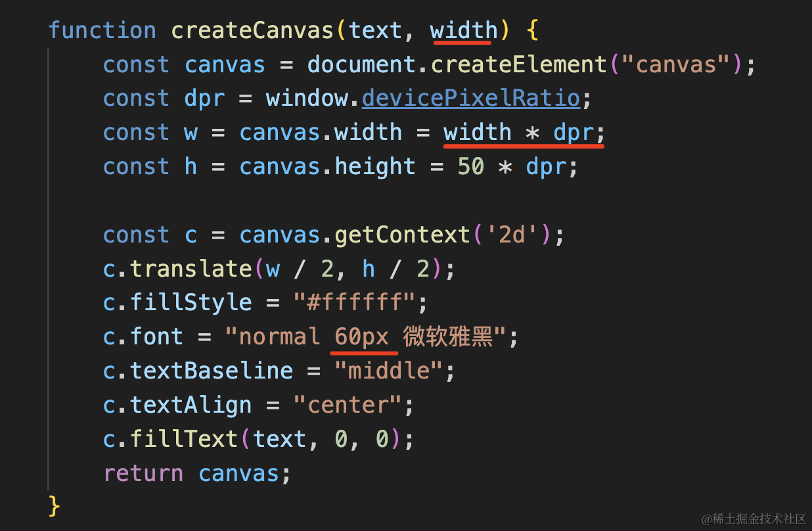Click the "font" property name
This screenshot has width=812, height=531.
tap(157, 338)
